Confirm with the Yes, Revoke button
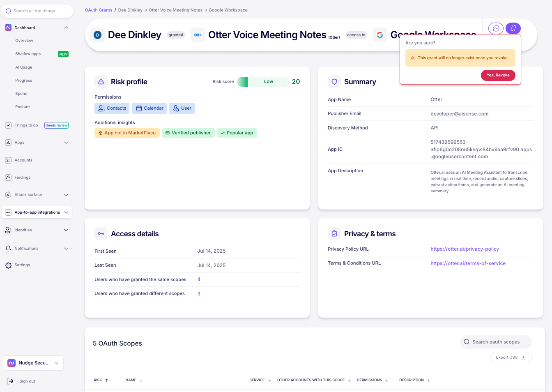The image size is (552, 392). 498,75
